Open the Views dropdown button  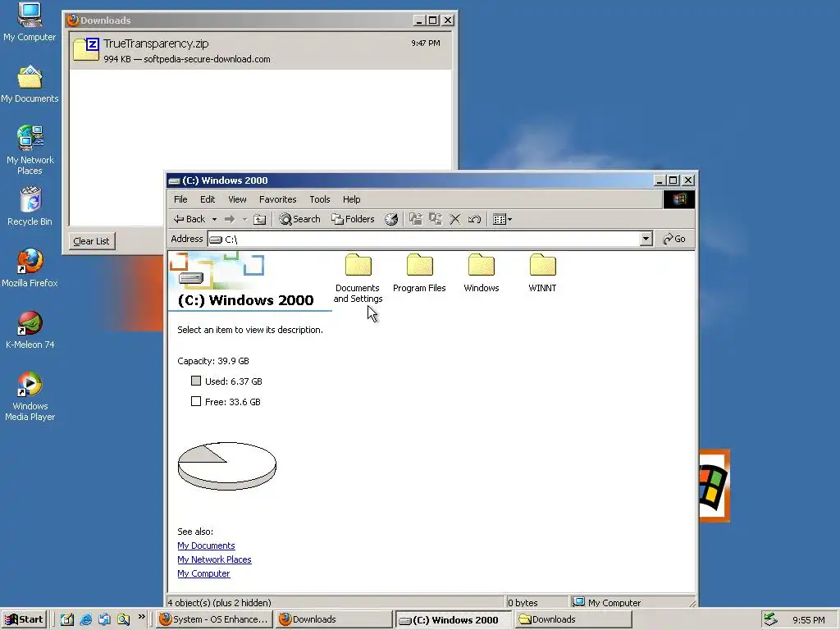click(502, 219)
